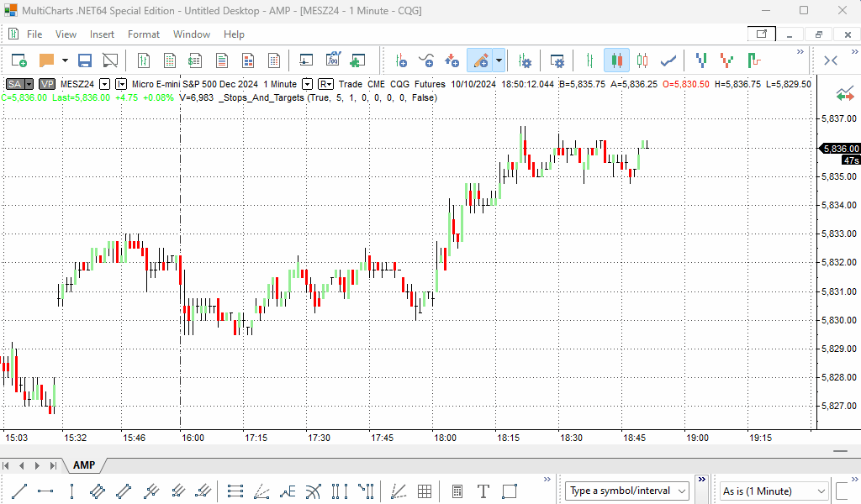Image resolution: width=861 pixels, height=504 pixels.
Task: Switch to hollow candlestick chart style
Action: pos(642,60)
